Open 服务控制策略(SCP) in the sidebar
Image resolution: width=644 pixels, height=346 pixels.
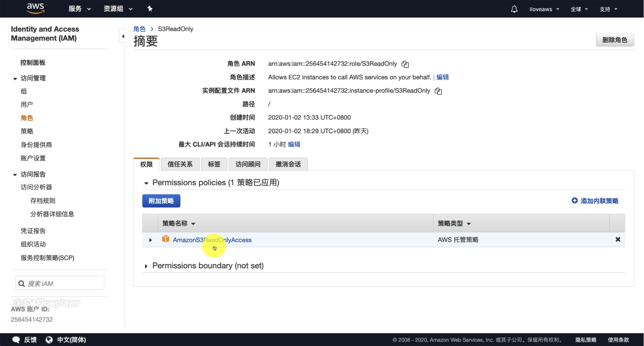point(47,258)
